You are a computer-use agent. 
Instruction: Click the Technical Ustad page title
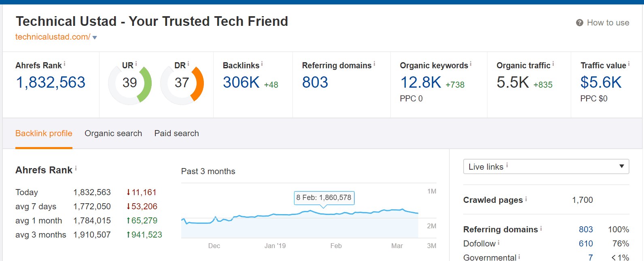(152, 21)
